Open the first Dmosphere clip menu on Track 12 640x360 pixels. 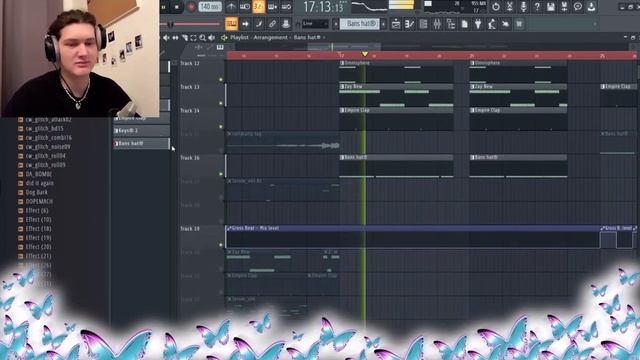(342, 63)
